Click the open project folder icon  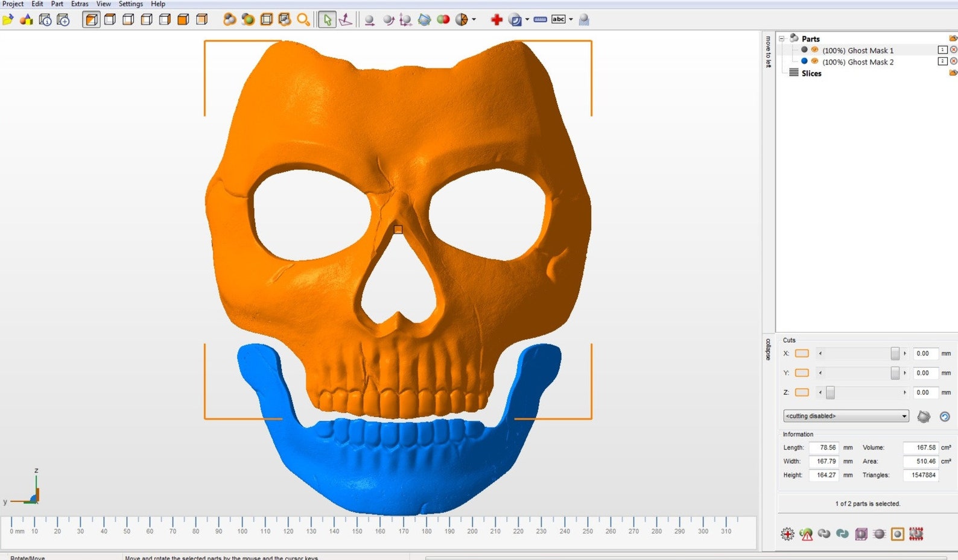point(8,20)
